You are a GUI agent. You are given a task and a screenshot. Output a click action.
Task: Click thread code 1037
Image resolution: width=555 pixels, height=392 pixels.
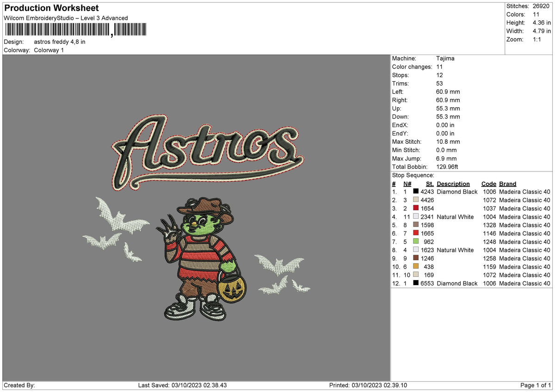(x=489, y=208)
